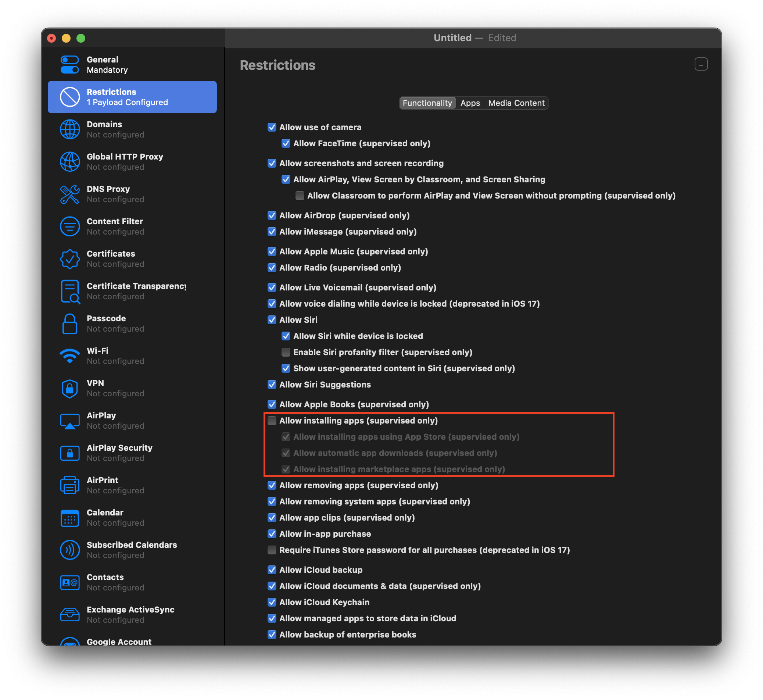
Task: Select the Passcode payload icon
Action: pyautogui.click(x=70, y=323)
